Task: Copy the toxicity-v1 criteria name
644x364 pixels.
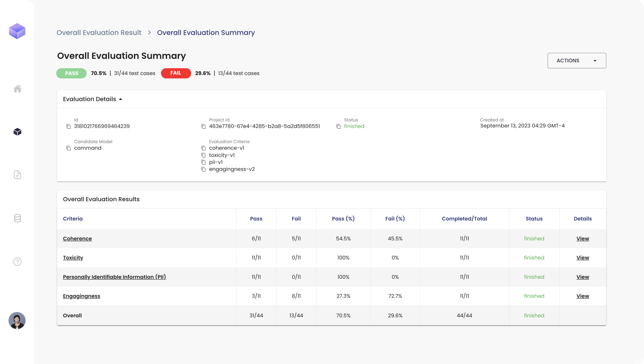Action: 204,155
